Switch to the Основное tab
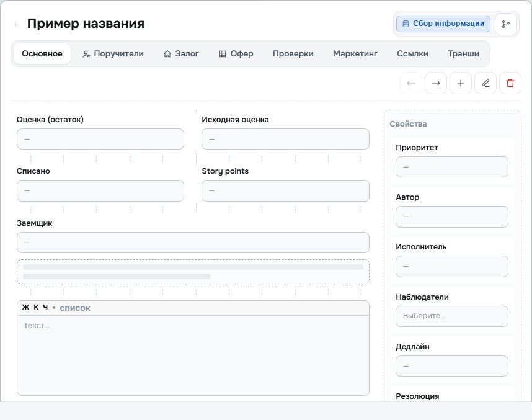Image resolution: width=532 pixels, height=420 pixels. click(x=42, y=53)
